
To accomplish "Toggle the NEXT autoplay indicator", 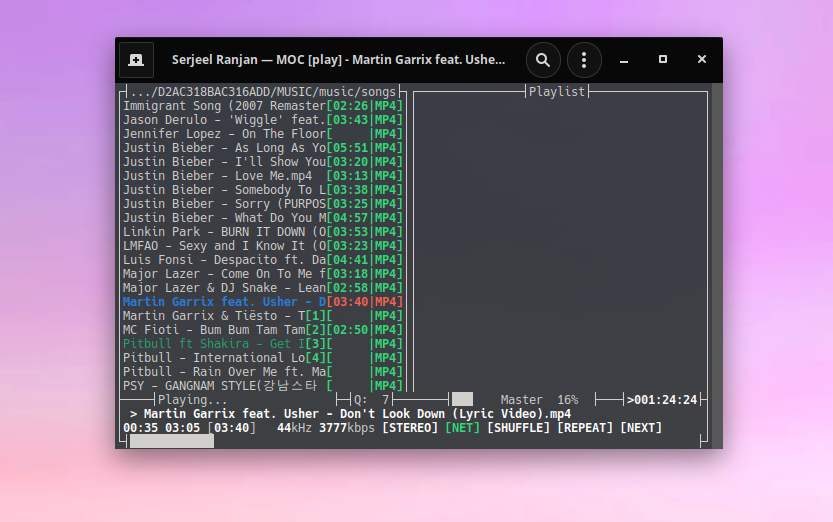I will (641, 428).
